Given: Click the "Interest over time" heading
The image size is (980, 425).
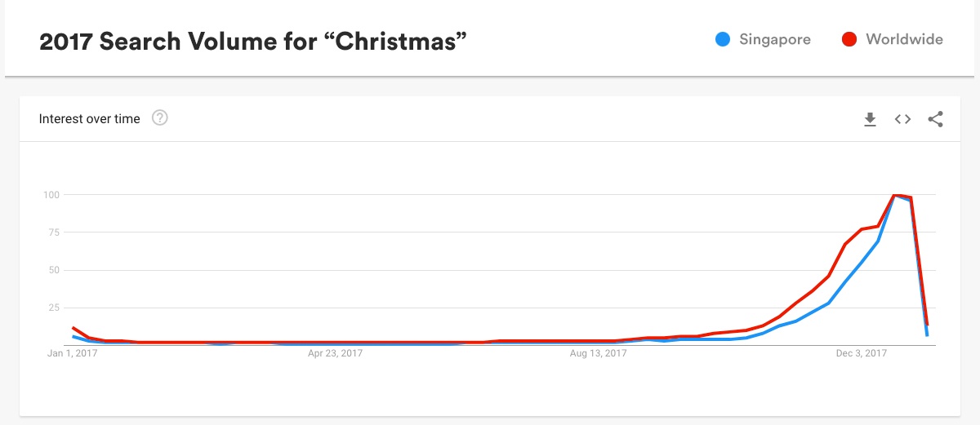Looking at the screenshot, I should 90,119.
